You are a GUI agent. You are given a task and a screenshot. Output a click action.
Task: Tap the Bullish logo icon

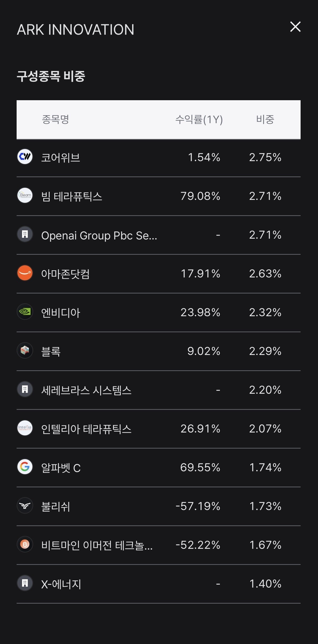(x=25, y=506)
